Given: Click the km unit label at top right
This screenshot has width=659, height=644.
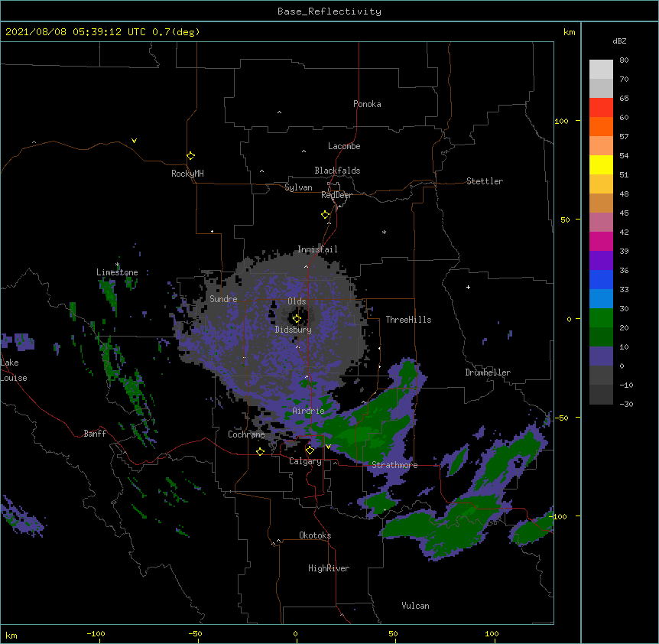Looking at the screenshot, I should [569, 32].
